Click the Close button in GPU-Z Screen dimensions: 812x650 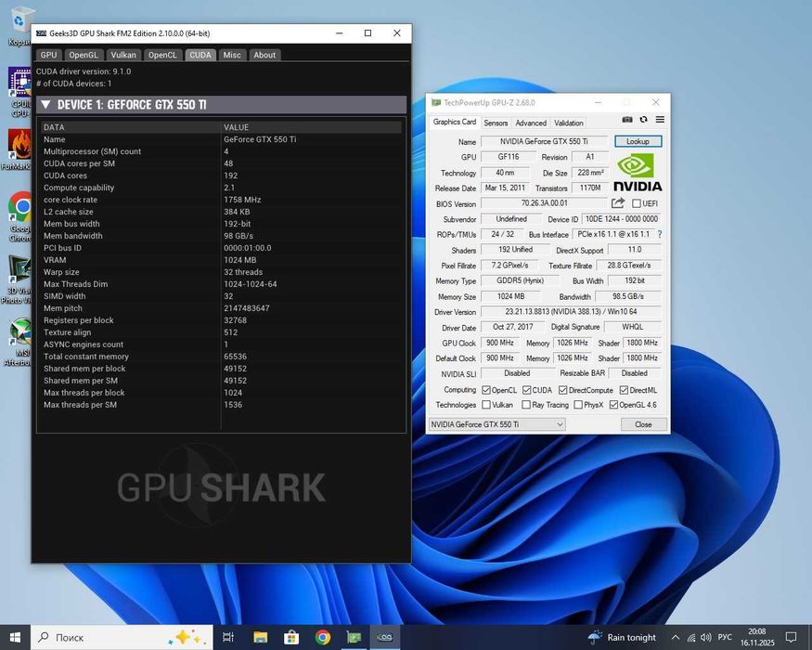643,424
